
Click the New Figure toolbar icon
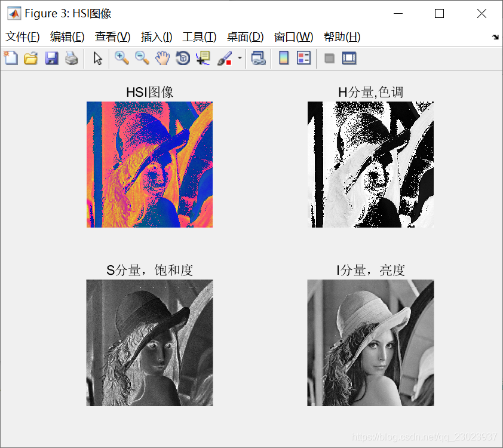click(x=11, y=59)
